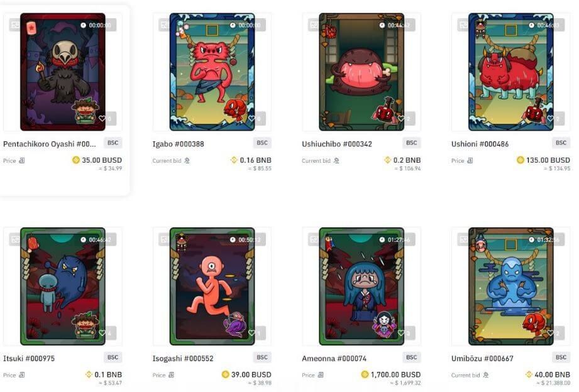The height and width of the screenshot is (392, 579).
Task: Favorite the Ameonna #000074 card
Action: (x=401, y=333)
